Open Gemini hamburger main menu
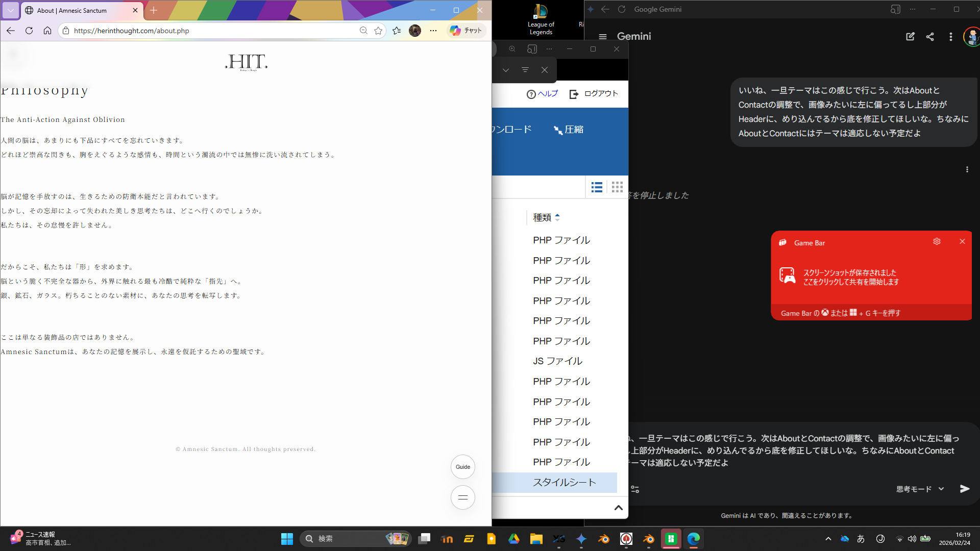Viewport: 980px width, 551px height. (x=603, y=37)
